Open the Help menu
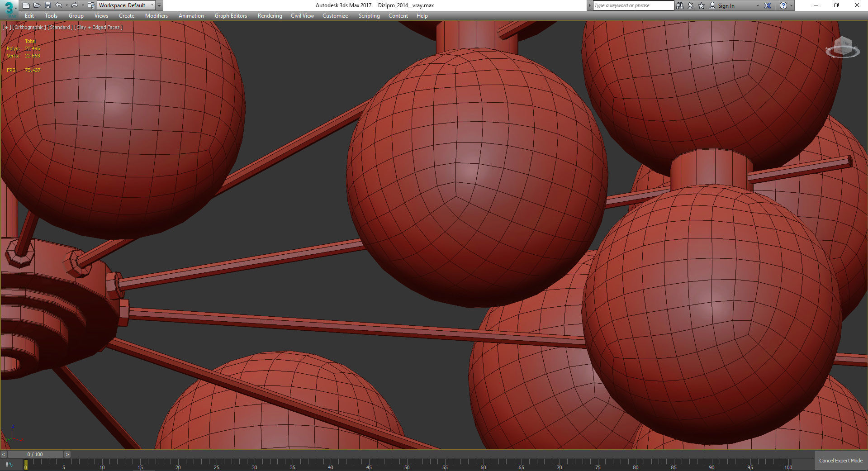Screen dimensions: 868x471 coord(422,16)
